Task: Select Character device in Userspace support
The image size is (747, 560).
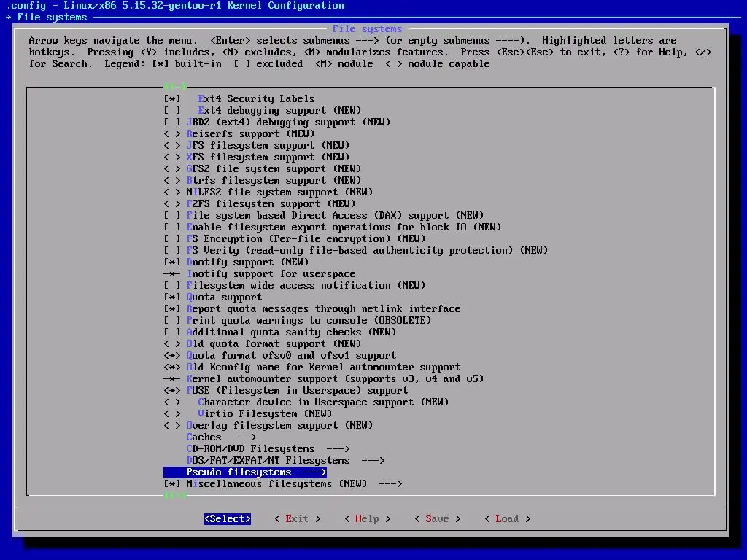Action: 306,402
